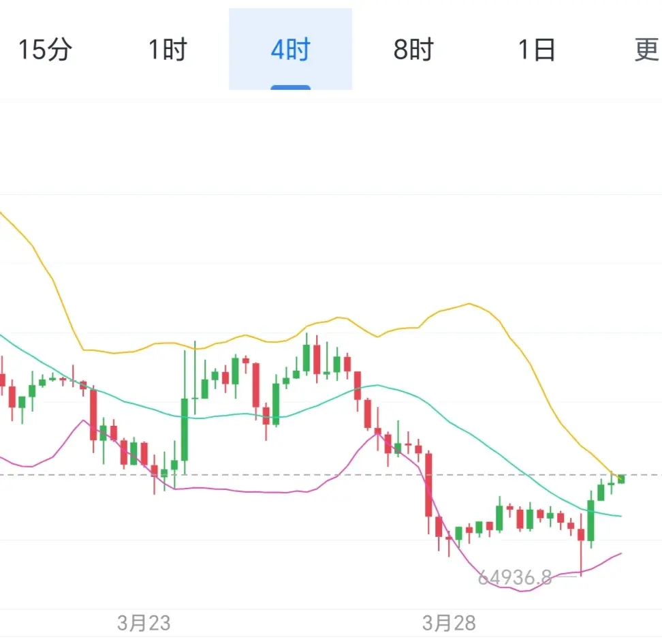This screenshot has height=644, width=662.
Task: Select the 1时 interval tab
Action: (x=168, y=50)
